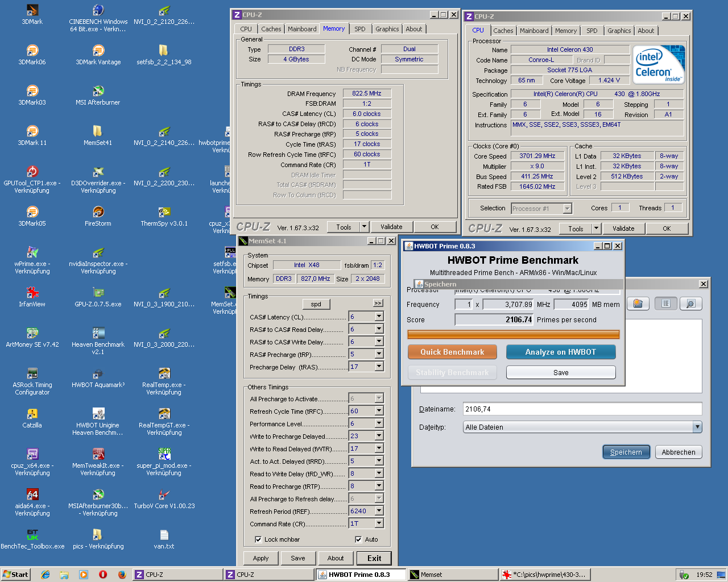Open Command Rate (CR) dropdown in MemSet
728x582 pixels.
click(x=379, y=523)
